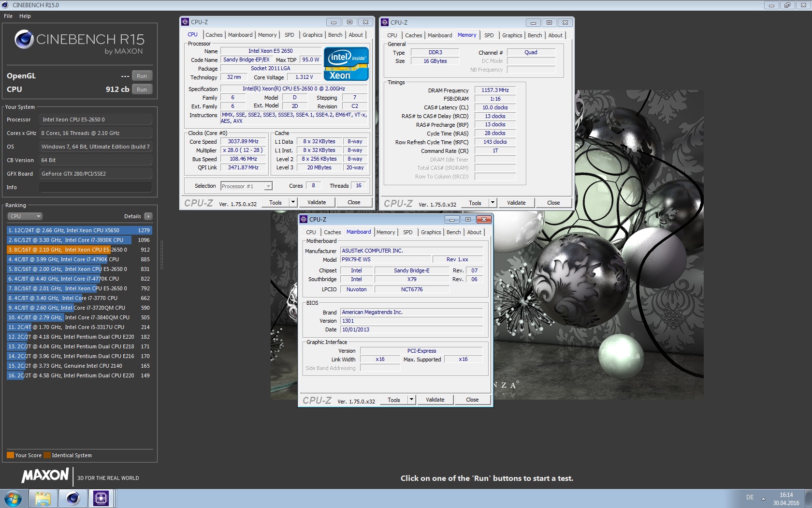Click the panel splitter grip handle
This screenshot has width=812, height=508.
(x=161, y=254)
